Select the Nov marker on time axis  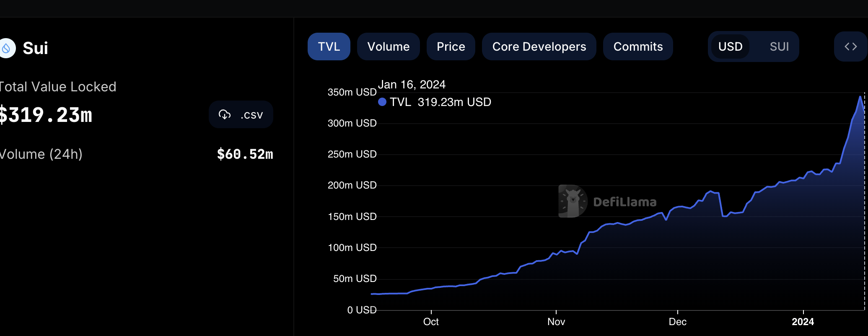click(x=556, y=321)
